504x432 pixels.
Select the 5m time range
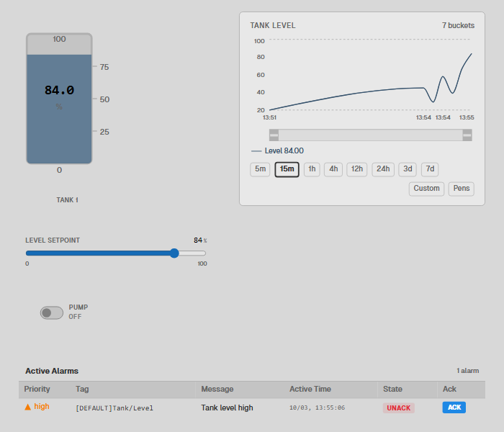[260, 169]
